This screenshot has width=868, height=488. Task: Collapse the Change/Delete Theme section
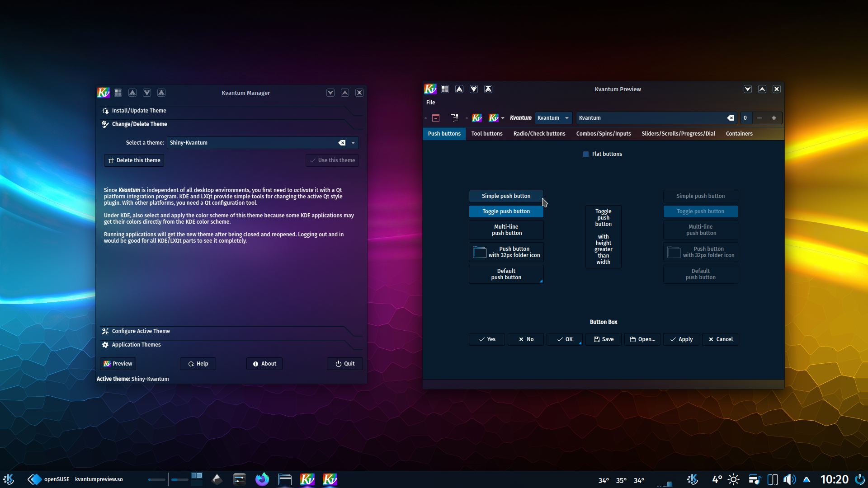(x=231, y=124)
